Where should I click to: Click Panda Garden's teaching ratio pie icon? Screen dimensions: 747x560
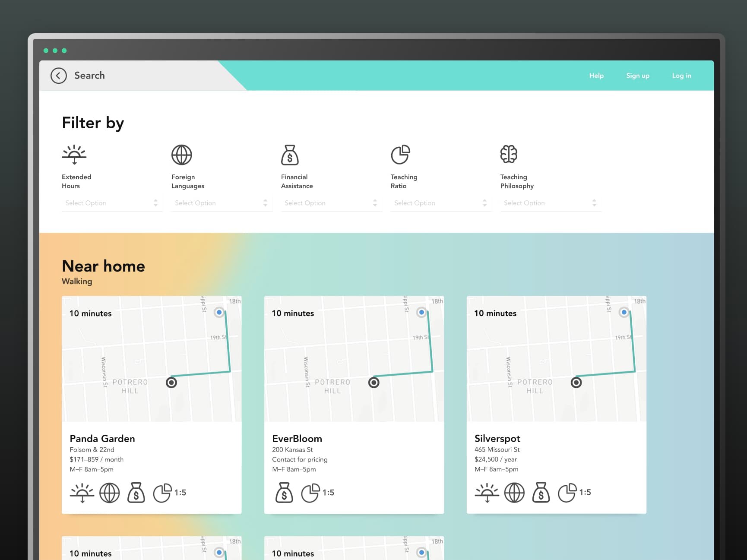[162, 493]
